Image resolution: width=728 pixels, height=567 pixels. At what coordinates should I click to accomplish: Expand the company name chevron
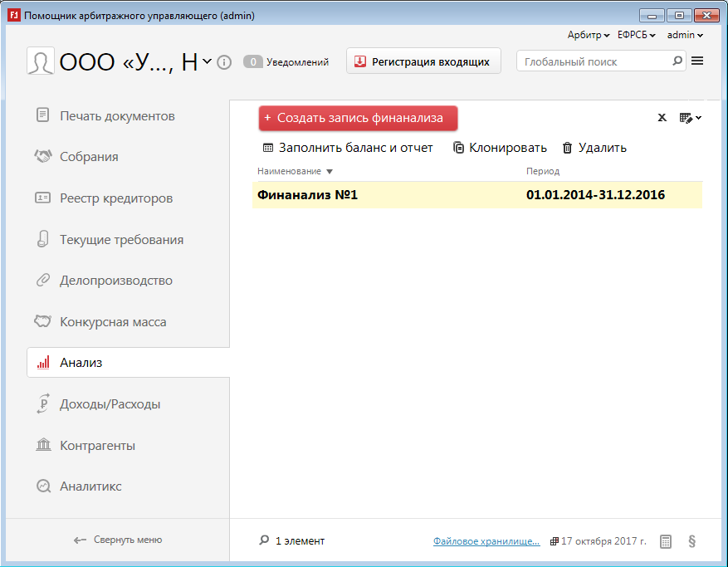point(207,61)
